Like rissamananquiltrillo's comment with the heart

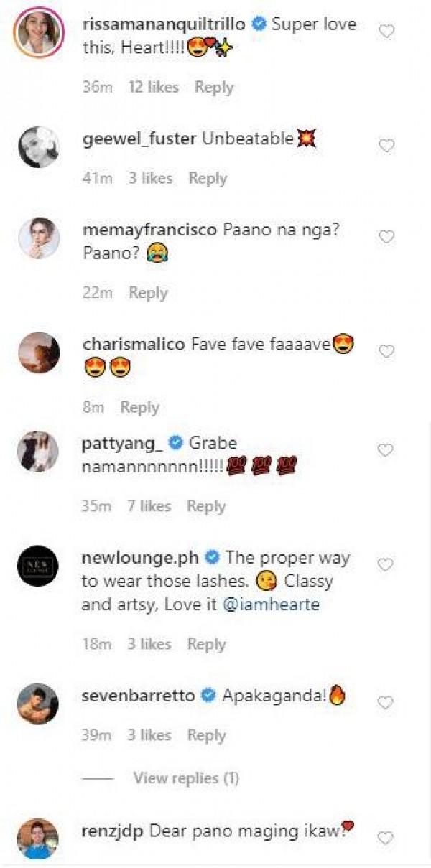(x=386, y=32)
